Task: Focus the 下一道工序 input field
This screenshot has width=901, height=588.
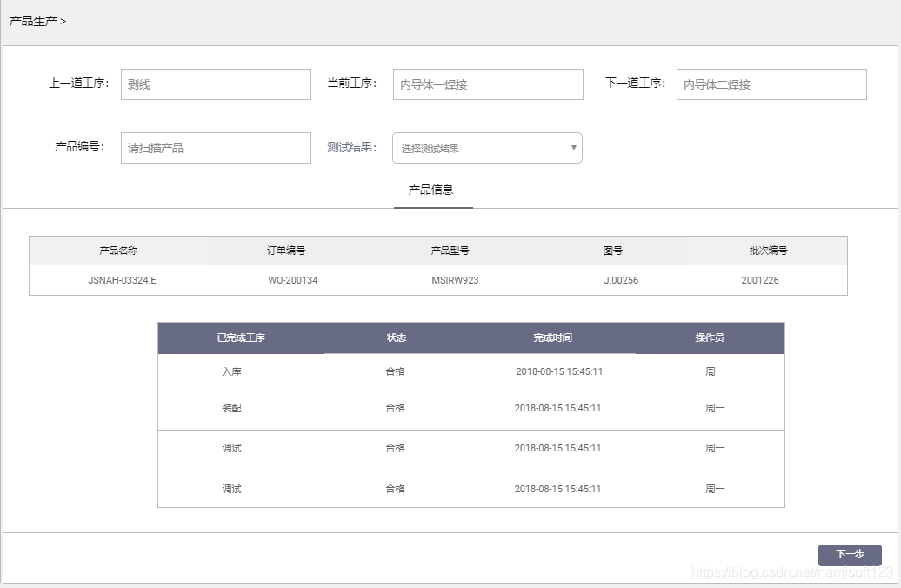Action: 771,84
